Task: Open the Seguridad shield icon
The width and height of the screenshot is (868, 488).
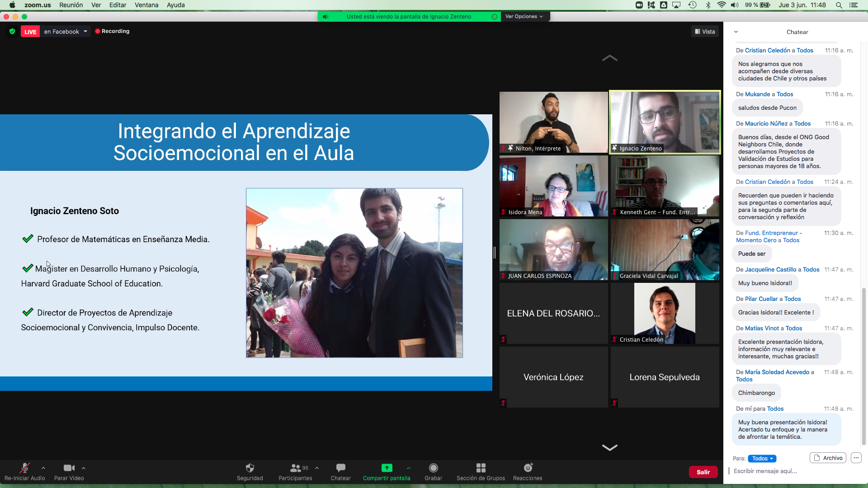Action: click(250, 468)
